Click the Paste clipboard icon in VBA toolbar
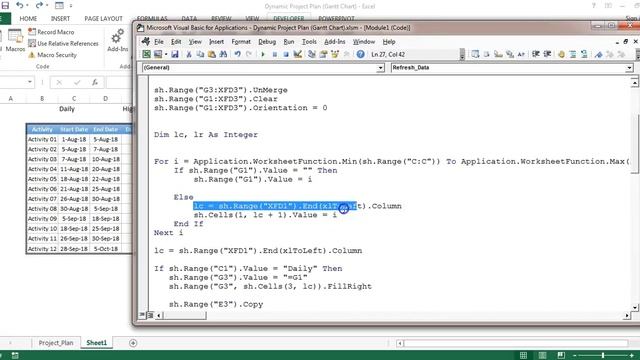640x360 pixels. pos(211,54)
